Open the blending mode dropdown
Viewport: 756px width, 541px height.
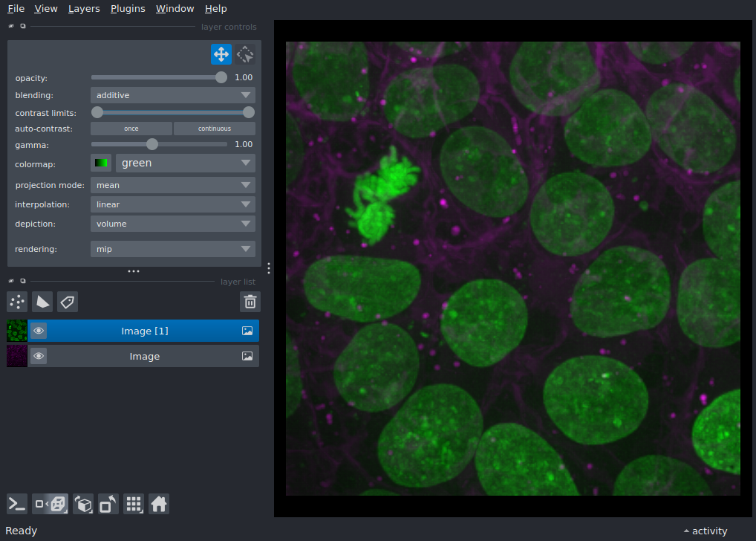pyautogui.click(x=172, y=95)
